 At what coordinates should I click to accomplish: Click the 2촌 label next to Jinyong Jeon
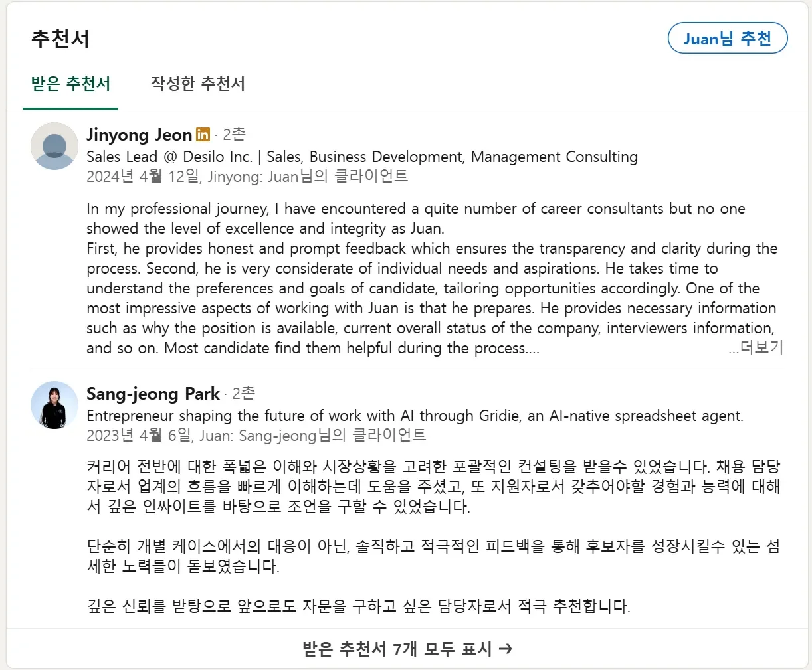click(x=234, y=135)
